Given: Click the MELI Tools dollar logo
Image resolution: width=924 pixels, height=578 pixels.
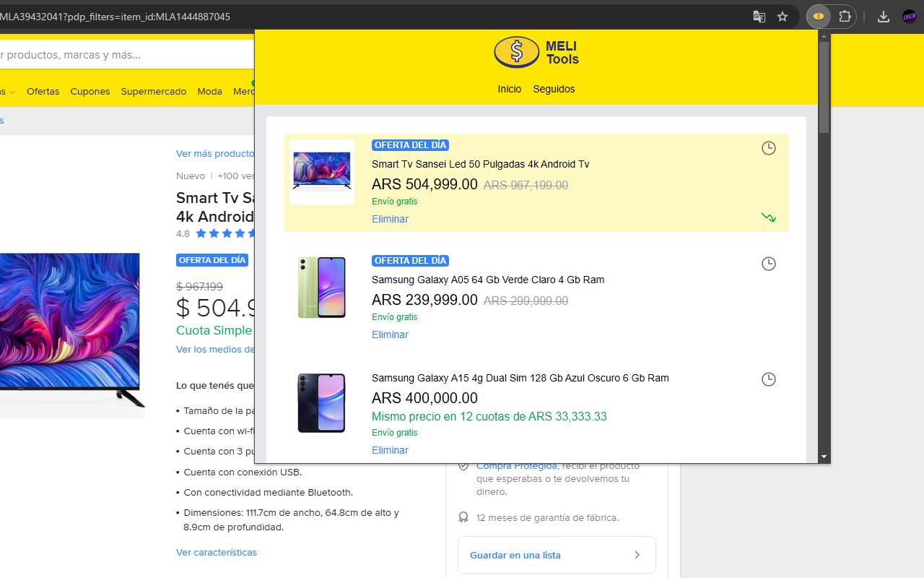Looking at the screenshot, I should tap(517, 52).
